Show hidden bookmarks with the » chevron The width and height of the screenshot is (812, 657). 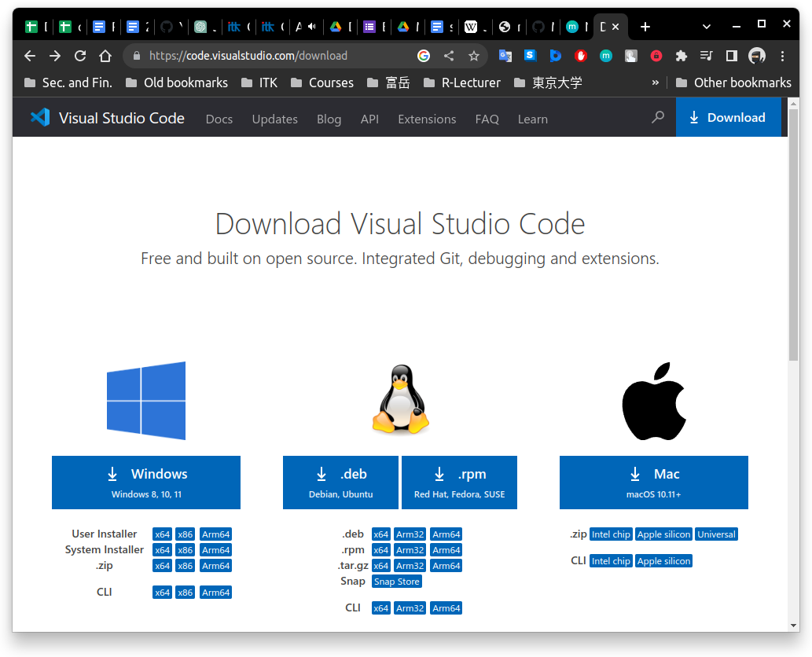click(655, 83)
